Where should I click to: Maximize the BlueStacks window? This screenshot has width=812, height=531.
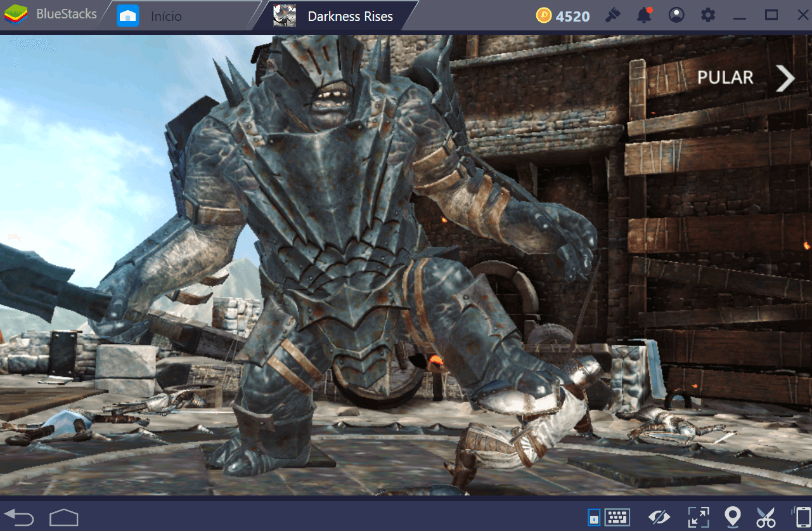click(x=771, y=15)
